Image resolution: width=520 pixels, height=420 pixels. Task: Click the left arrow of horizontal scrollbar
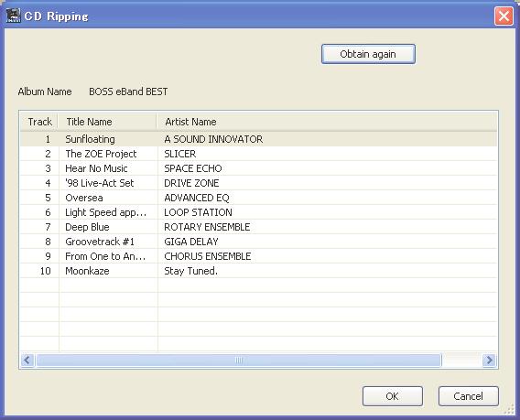(27, 360)
